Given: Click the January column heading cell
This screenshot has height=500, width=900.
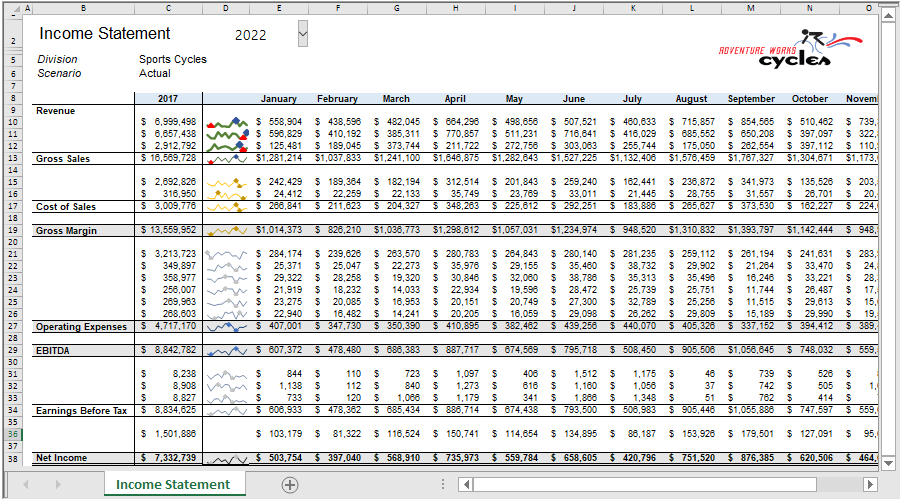Looking at the screenshot, I should [278, 99].
